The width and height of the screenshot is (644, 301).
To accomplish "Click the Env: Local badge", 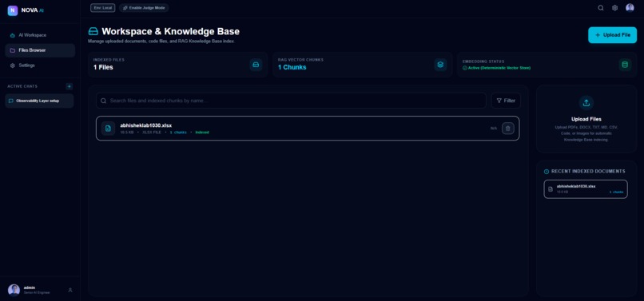I will point(103,8).
